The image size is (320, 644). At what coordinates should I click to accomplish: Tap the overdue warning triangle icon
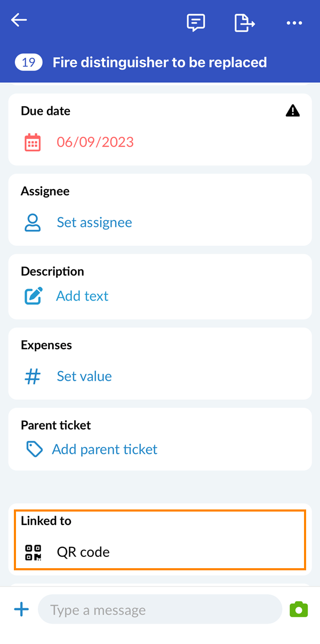pos(292,111)
